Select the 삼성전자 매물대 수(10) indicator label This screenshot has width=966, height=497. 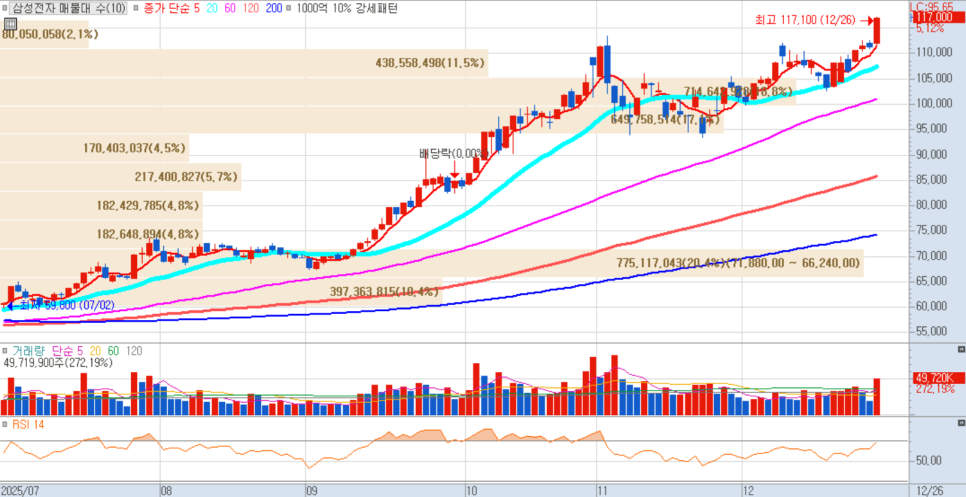(x=68, y=9)
